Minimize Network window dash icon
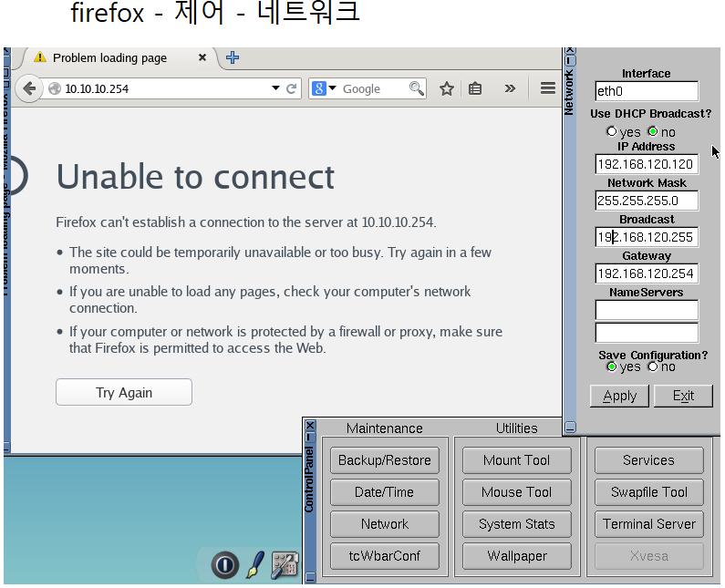The width and height of the screenshot is (725, 588). click(x=570, y=60)
